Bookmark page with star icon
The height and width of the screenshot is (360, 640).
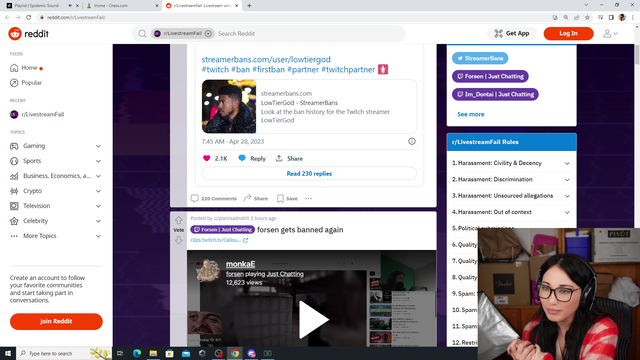pos(587,18)
